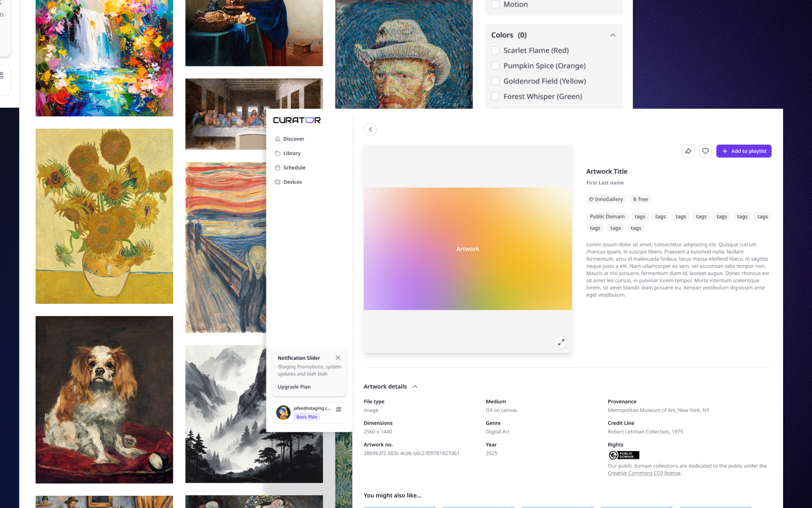
Task: Click the free price chip
Action: tap(640, 199)
